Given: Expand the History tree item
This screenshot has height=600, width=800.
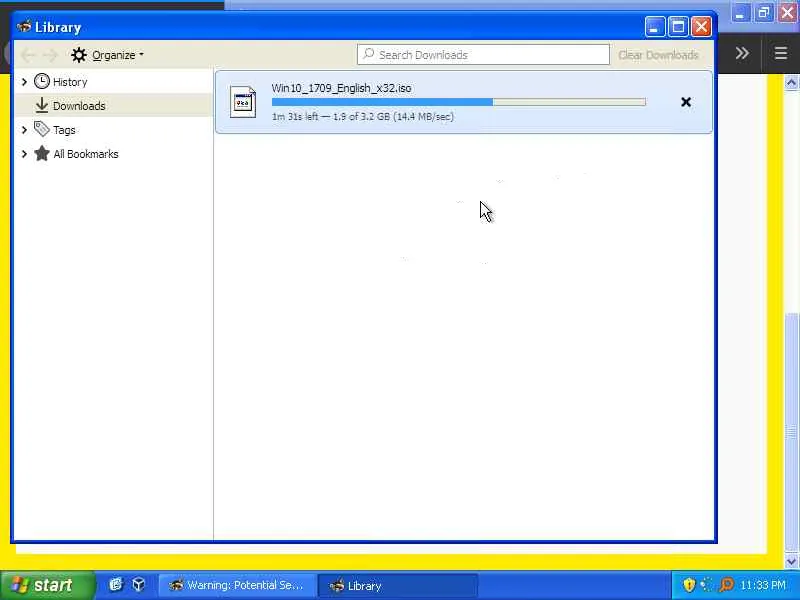Looking at the screenshot, I should [x=24, y=82].
